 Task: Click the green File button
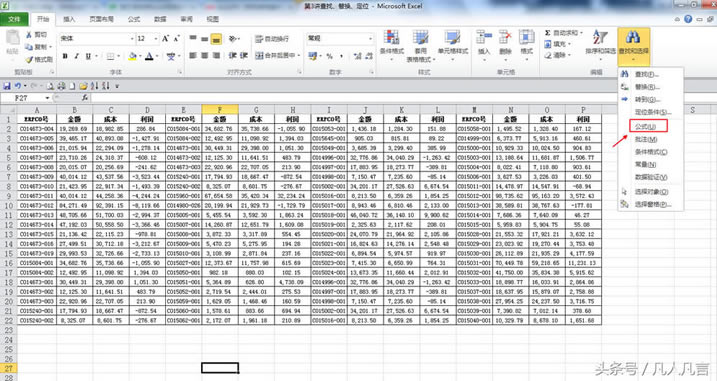pyautogui.click(x=14, y=19)
